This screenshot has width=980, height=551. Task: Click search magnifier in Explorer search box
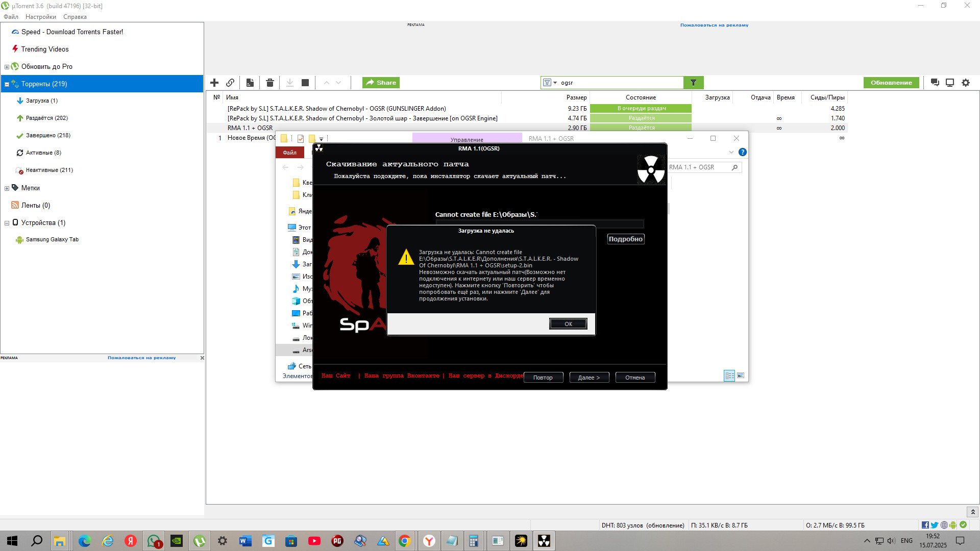pos(734,167)
